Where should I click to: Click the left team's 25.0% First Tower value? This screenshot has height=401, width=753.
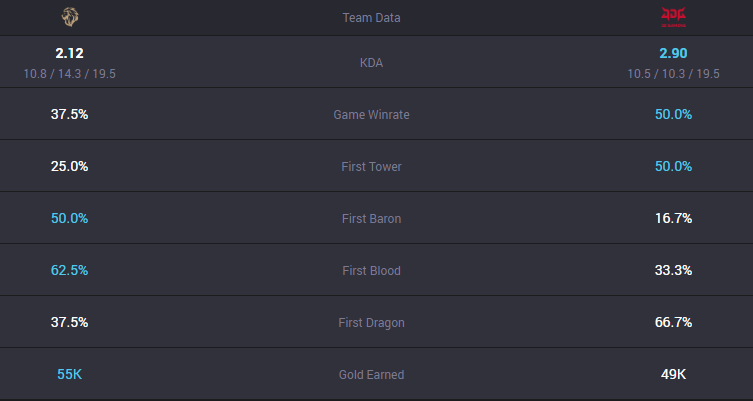[x=70, y=166]
